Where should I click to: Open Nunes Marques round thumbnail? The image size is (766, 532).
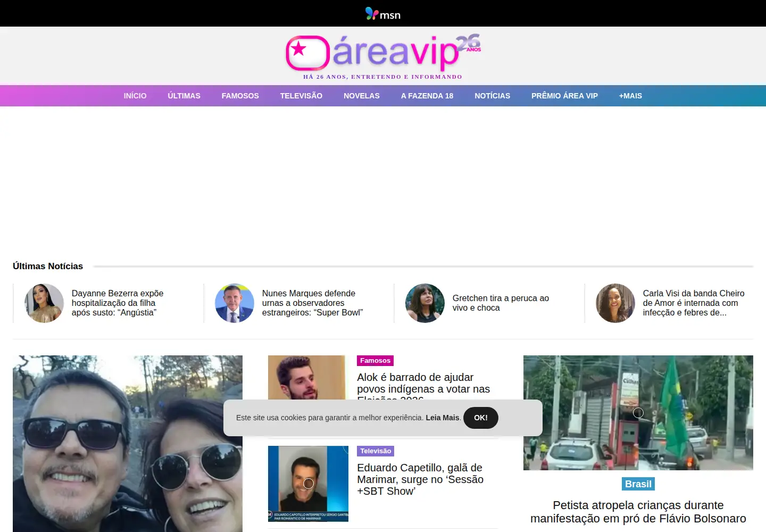coord(235,303)
